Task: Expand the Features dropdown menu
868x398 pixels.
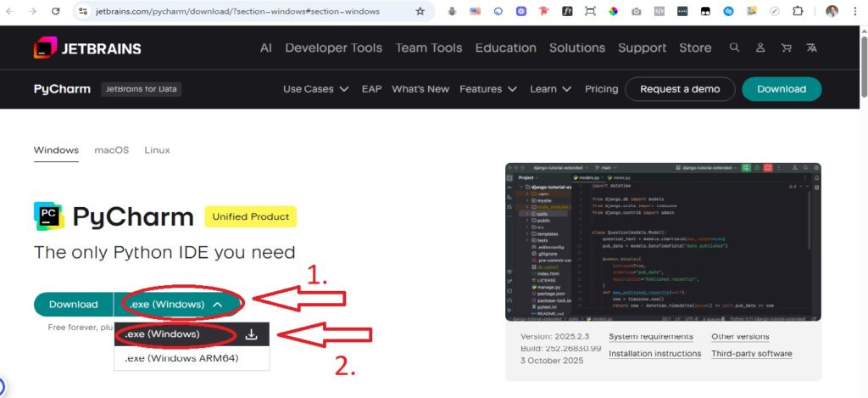Action: coord(487,89)
